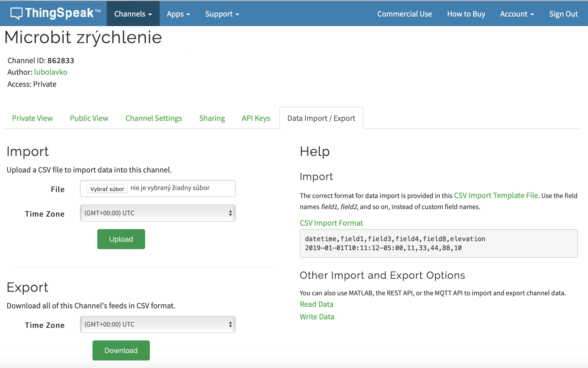Open the API Keys tab
The height and width of the screenshot is (368, 588).
coord(256,118)
